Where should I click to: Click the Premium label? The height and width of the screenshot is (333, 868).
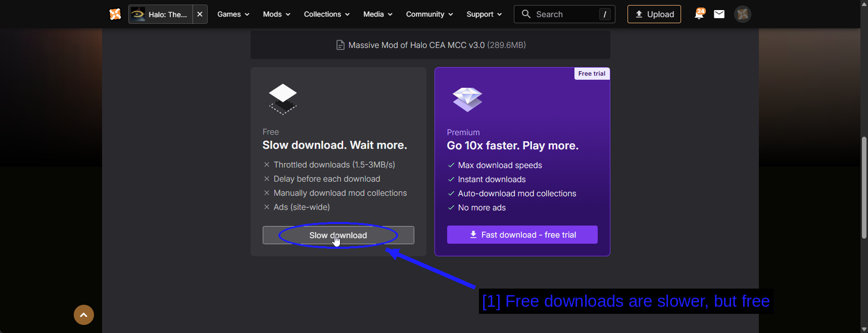pyautogui.click(x=463, y=132)
